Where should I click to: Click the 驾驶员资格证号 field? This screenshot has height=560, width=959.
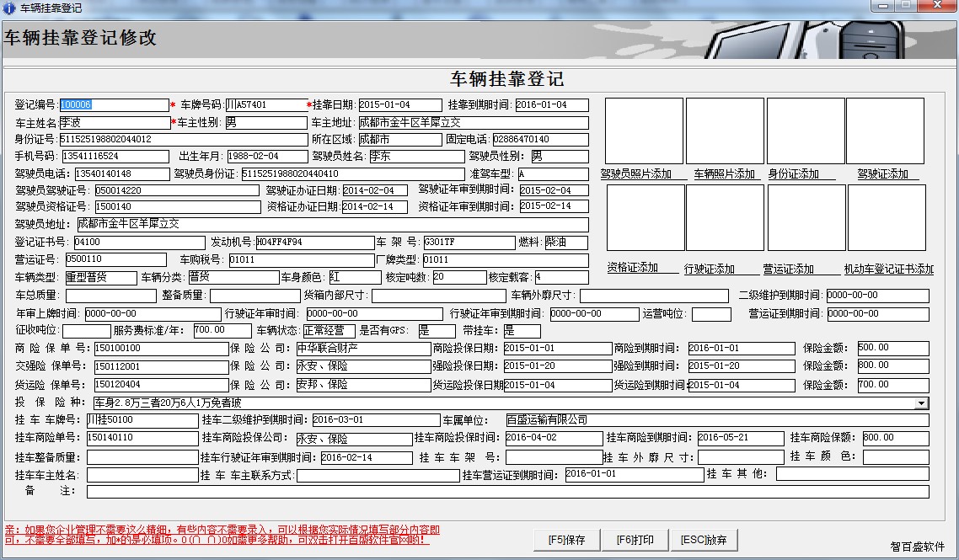178,207
